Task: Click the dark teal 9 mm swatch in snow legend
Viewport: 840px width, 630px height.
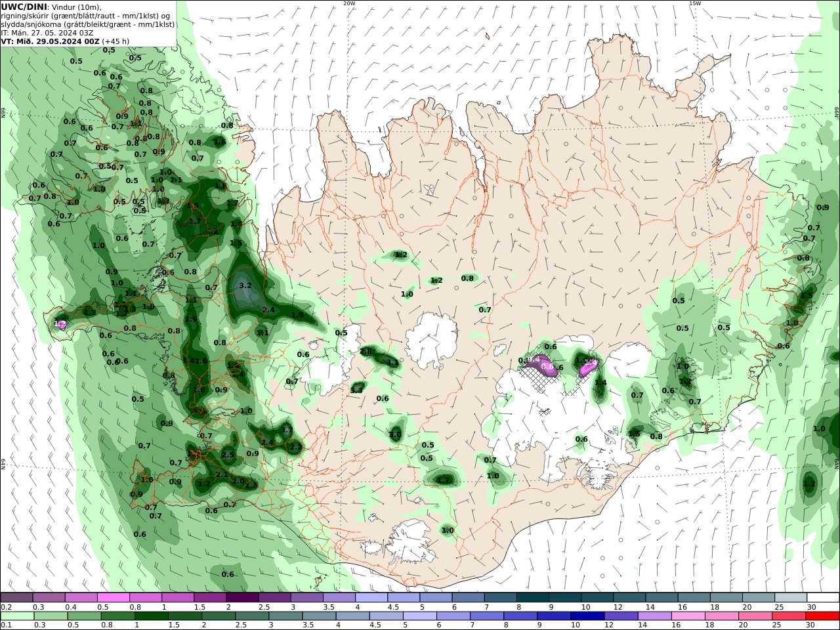Action: pos(564,598)
